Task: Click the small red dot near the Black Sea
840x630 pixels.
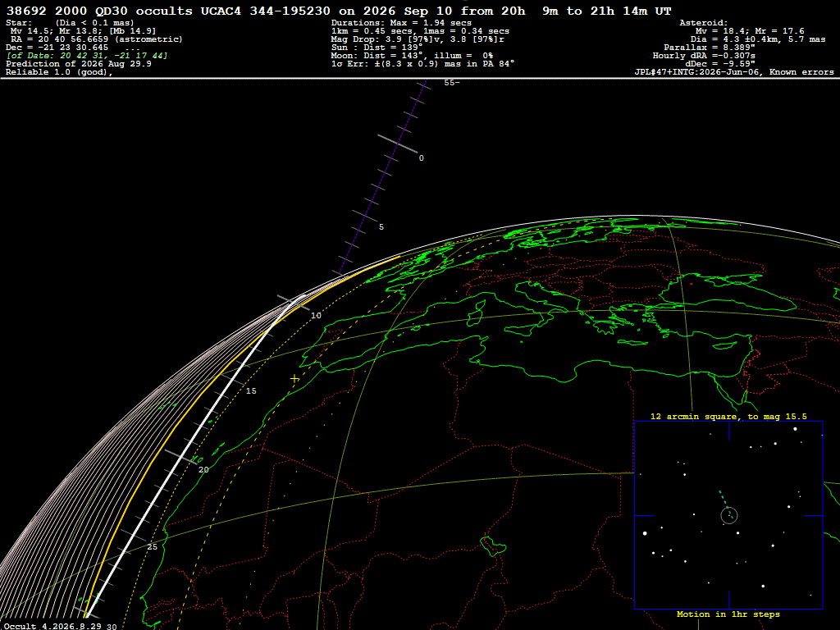Action: (692, 284)
